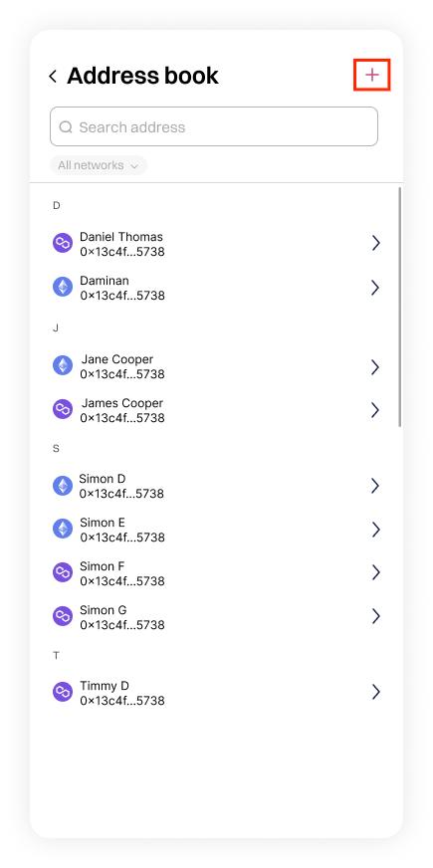Open Simon D details via chevron
The height and width of the screenshot is (868, 433).
(x=375, y=486)
